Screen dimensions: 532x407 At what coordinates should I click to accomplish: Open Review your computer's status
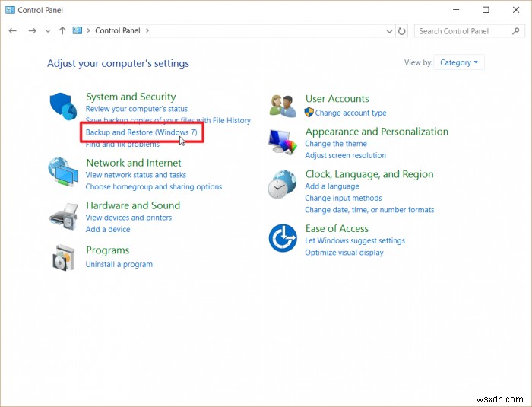point(136,109)
